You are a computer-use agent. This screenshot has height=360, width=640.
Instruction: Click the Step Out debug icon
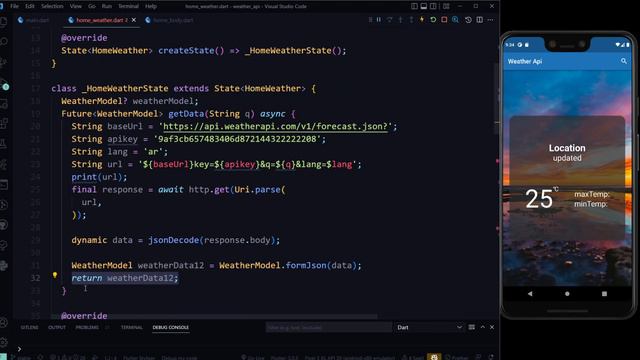411,20
